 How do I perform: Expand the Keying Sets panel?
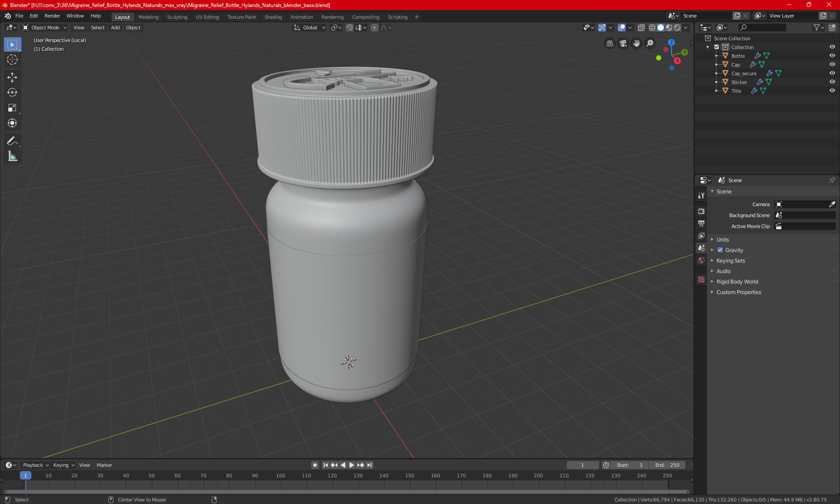pos(730,261)
